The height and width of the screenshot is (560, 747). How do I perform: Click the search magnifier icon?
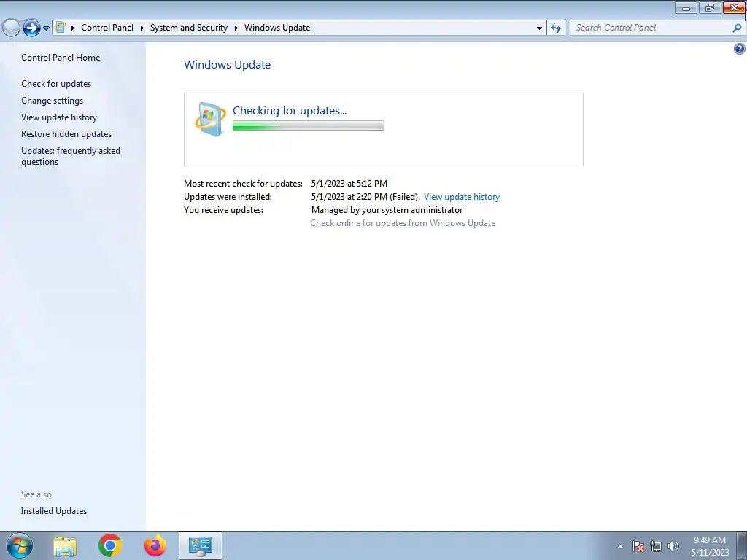(x=737, y=28)
